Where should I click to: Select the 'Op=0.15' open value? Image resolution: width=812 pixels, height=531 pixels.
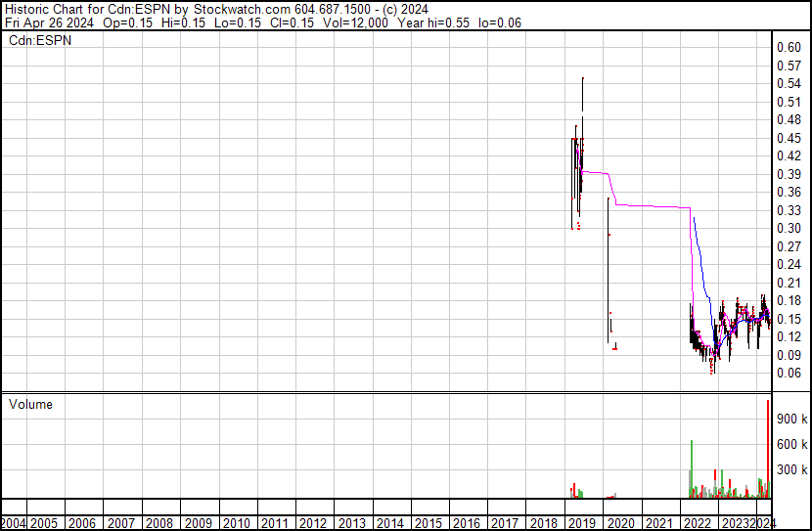(127, 22)
